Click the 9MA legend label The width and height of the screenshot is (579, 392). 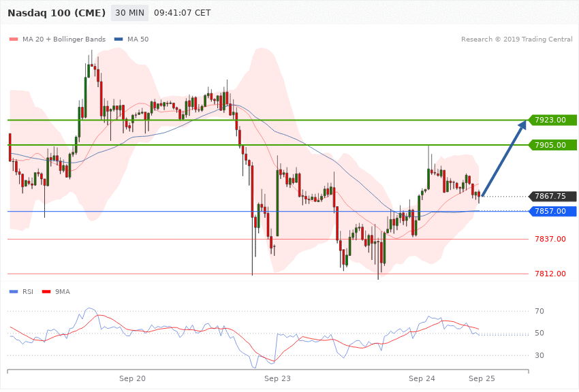pos(63,292)
